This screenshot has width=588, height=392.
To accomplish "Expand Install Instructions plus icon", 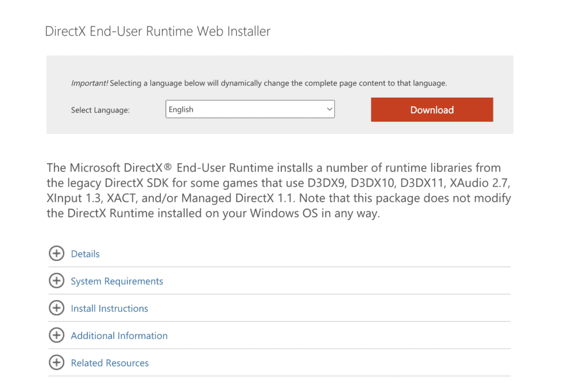I will (56, 308).
